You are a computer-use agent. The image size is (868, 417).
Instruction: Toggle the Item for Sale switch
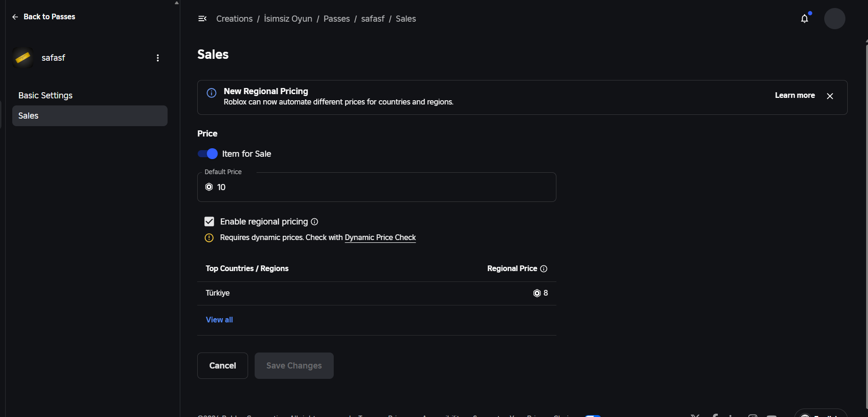(208, 154)
